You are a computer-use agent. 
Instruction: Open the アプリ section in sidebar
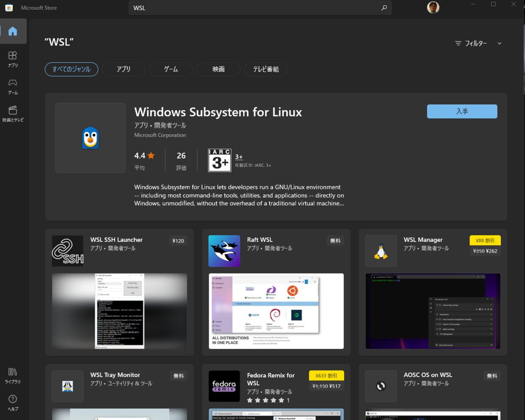pos(13,59)
